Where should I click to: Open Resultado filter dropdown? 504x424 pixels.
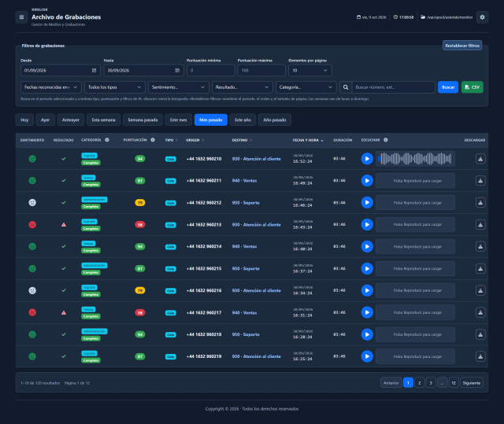242,87
